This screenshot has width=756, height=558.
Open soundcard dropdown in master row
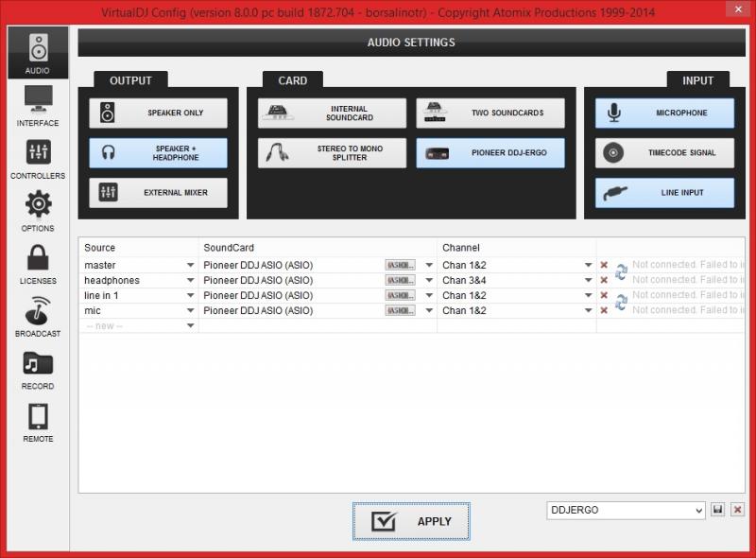pyautogui.click(x=429, y=265)
